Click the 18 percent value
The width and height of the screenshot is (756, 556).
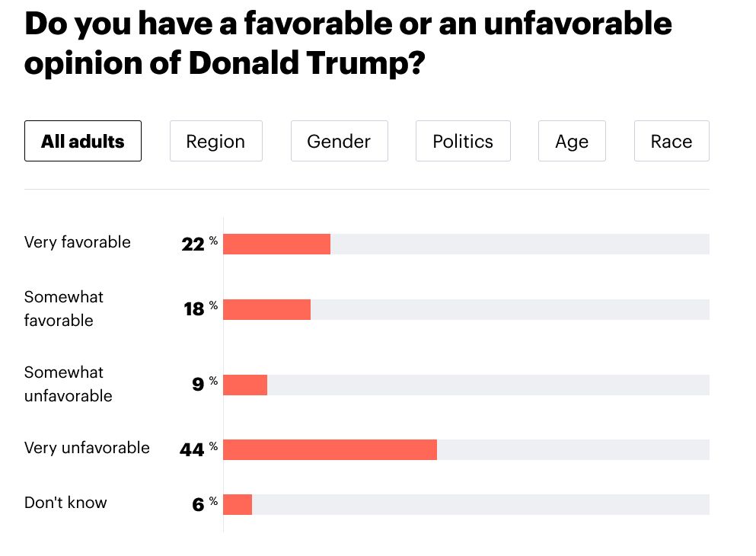pyautogui.click(x=200, y=308)
